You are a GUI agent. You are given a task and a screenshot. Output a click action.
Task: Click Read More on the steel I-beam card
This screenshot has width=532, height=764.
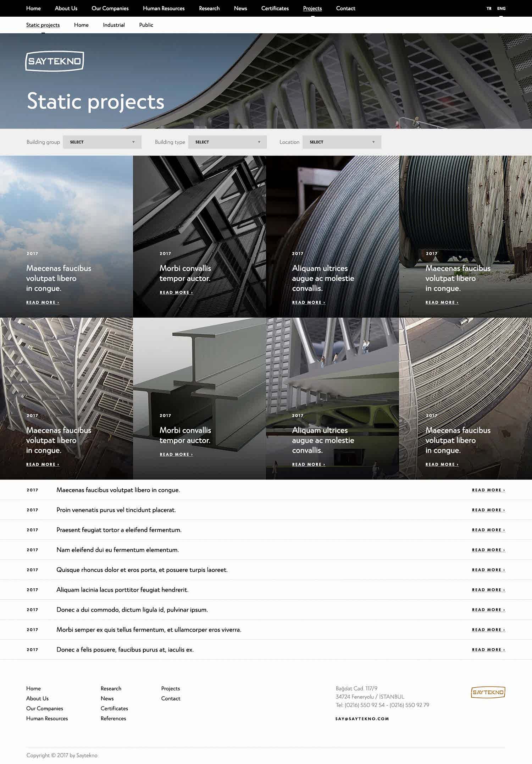click(176, 454)
